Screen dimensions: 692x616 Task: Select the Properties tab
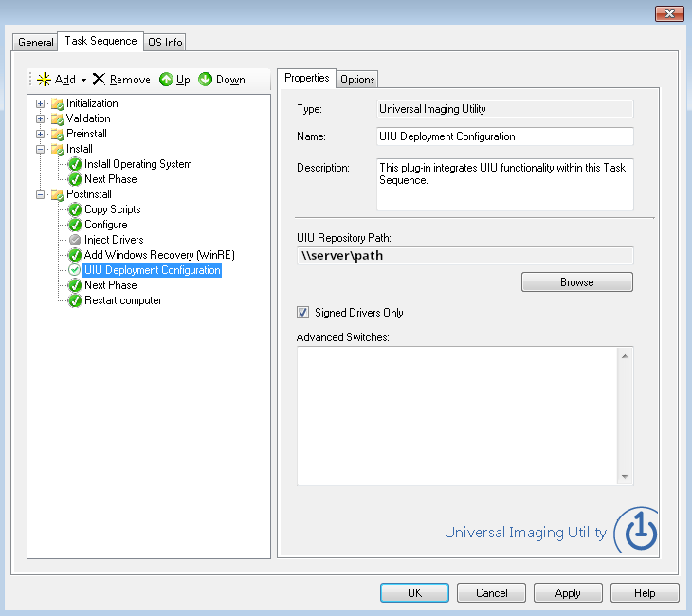click(307, 78)
